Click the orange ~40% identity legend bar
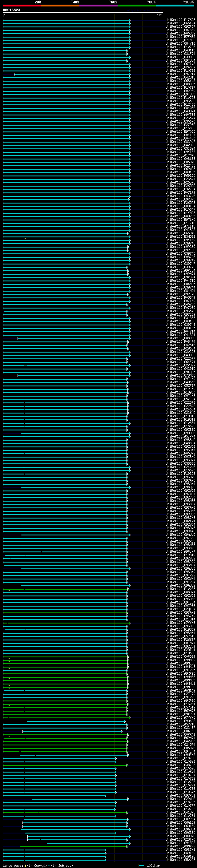This screenshot has width=197, height=868. 60,6
